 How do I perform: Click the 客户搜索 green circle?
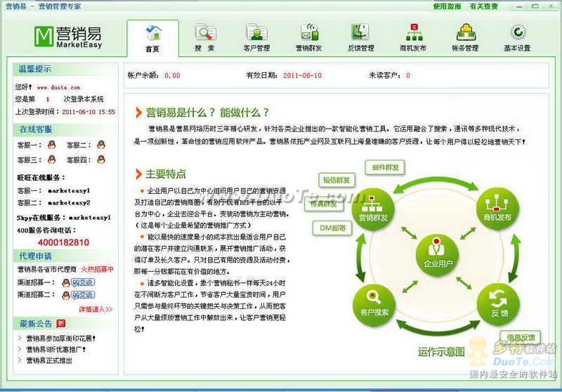[374, 305]
